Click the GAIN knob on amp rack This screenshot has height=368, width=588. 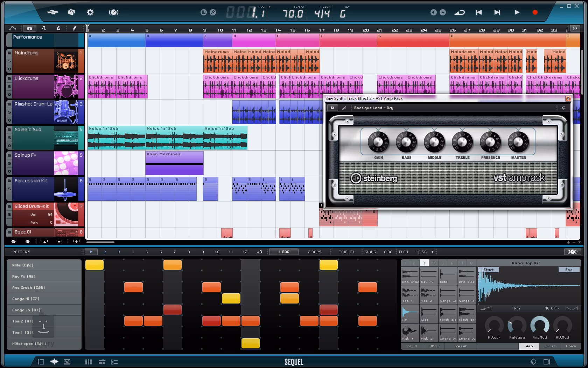(378, 142)
